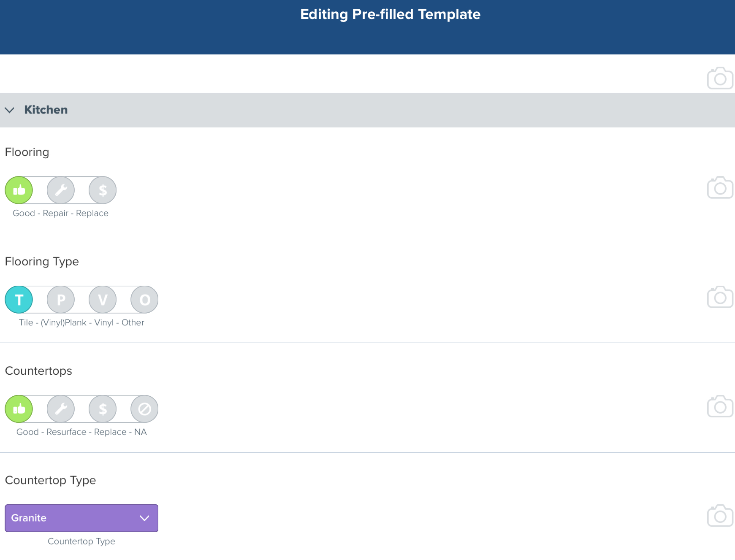Open camera for the Countertops row

[x=720, y=406]
